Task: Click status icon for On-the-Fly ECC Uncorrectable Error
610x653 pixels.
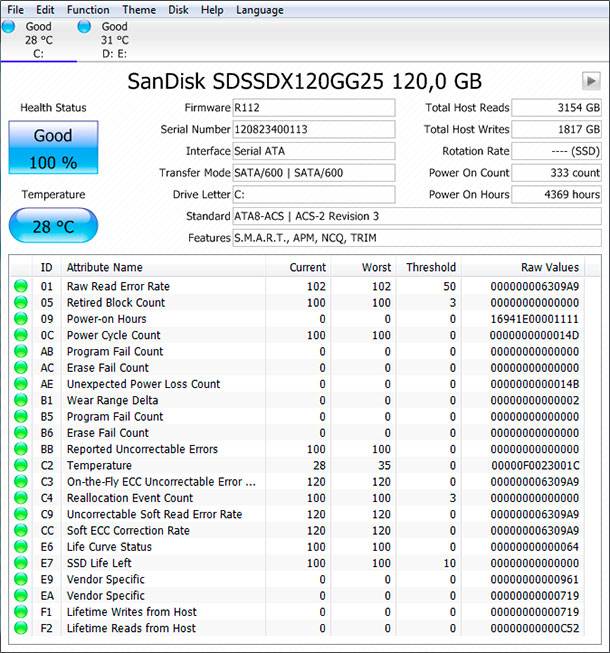Action: point(20,481)
